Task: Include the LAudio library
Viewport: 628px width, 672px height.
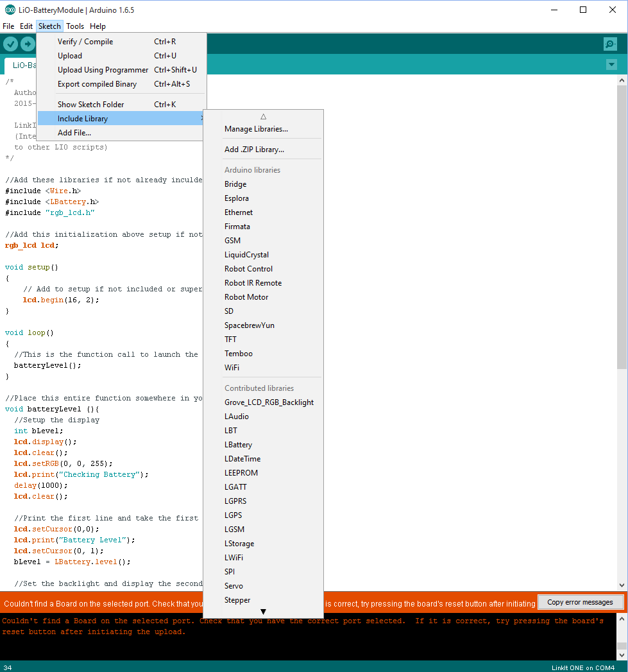Action: [263, 417]
